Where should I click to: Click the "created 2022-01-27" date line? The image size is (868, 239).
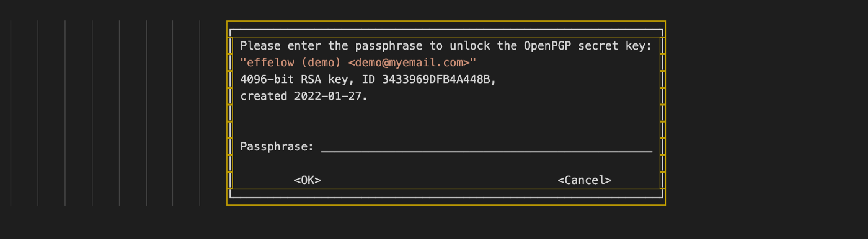coord(304,97)
